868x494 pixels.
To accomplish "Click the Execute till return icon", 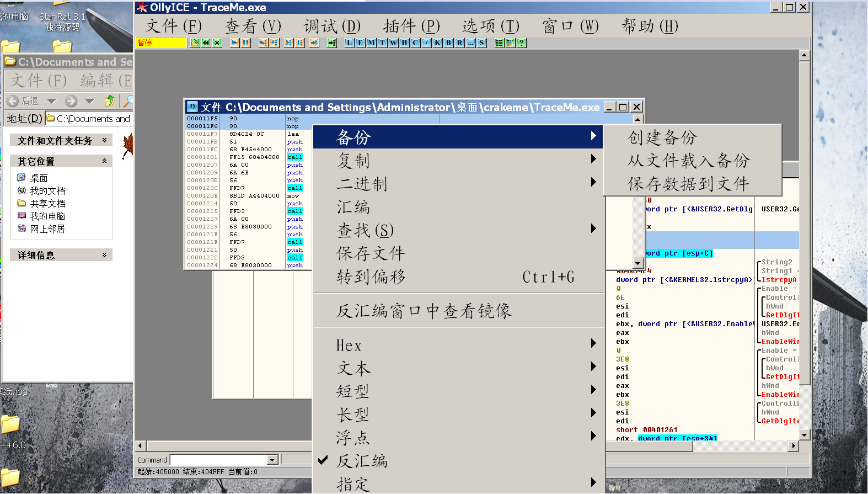I will tap(314, 43).
